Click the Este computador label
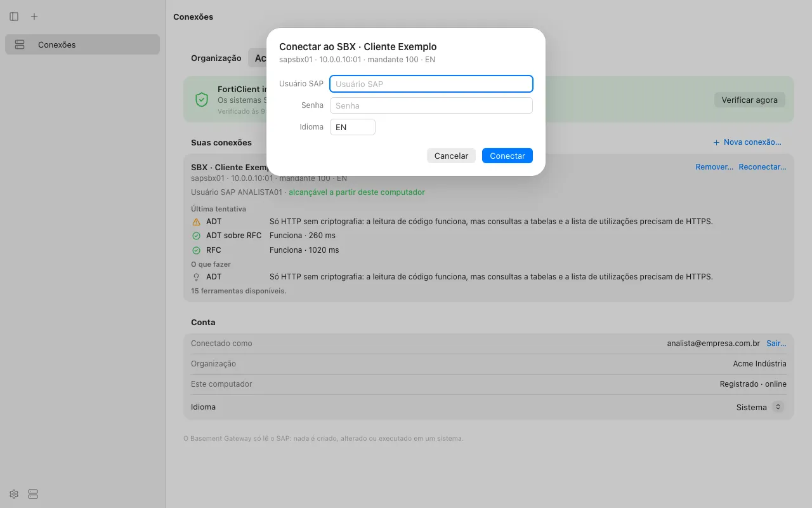812x508 pixels. [x=221, y=384]
